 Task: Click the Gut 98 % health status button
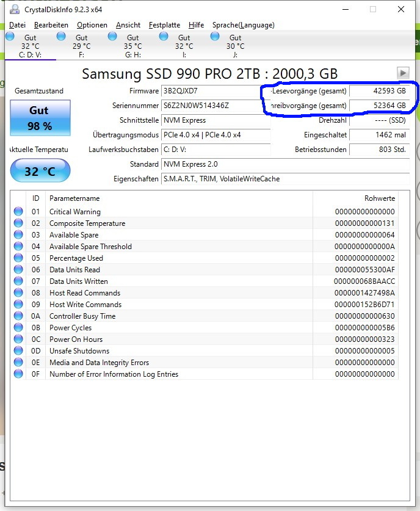(40, 118)
